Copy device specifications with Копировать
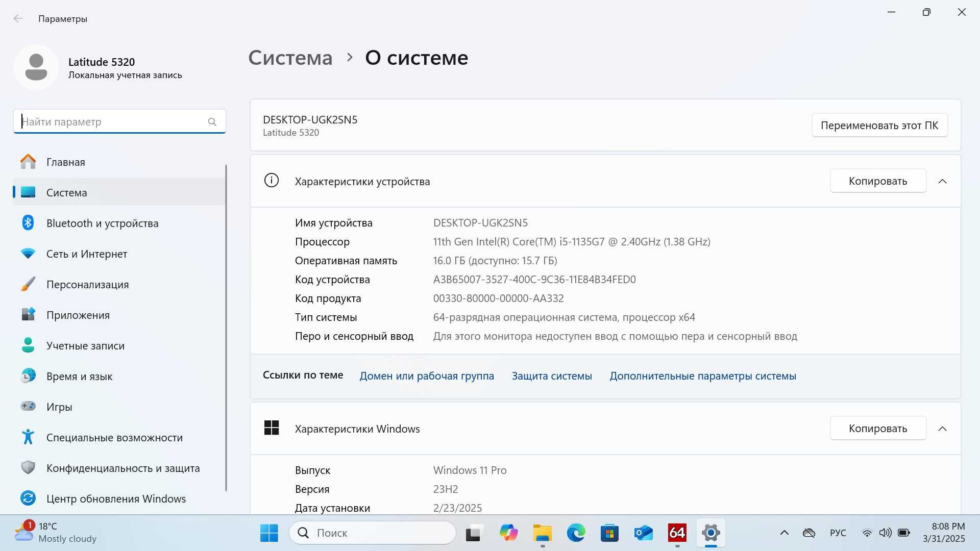 (878, 181)
